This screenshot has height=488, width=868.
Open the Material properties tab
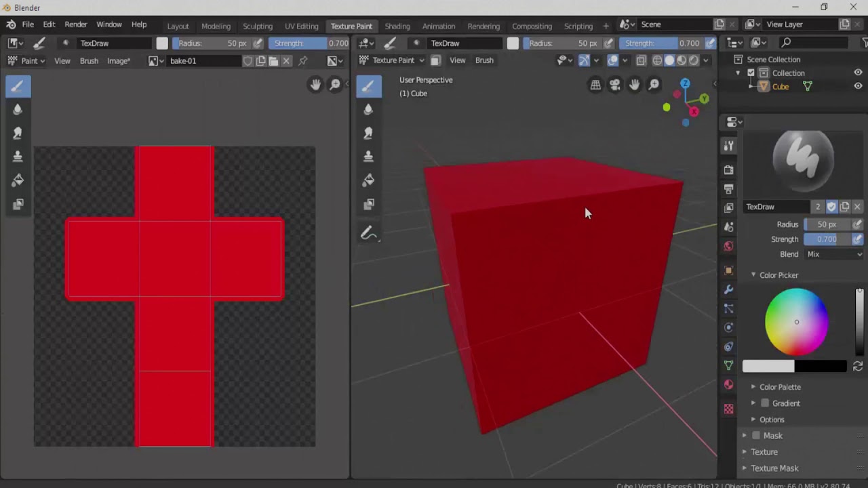729,384
